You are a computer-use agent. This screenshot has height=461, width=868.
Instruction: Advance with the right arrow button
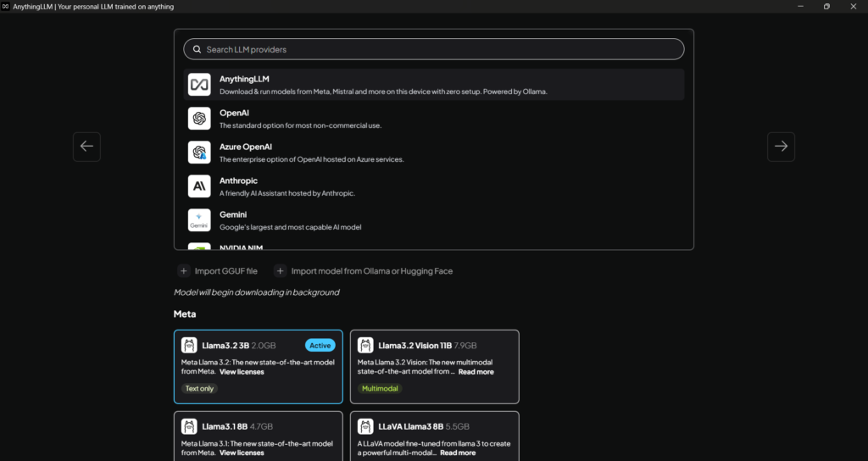tap(781, 146)
